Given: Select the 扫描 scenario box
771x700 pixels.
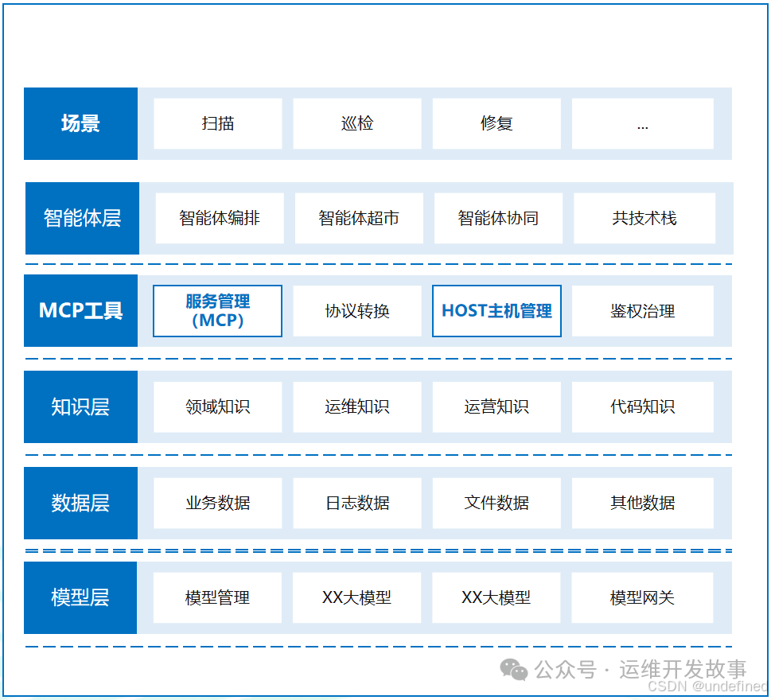Looking at the screenshot, I should click(x=218, y=123).
